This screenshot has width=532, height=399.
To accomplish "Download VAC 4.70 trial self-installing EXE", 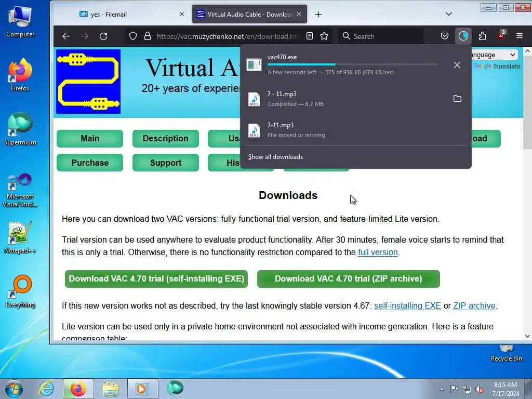I will coord(156,279).
